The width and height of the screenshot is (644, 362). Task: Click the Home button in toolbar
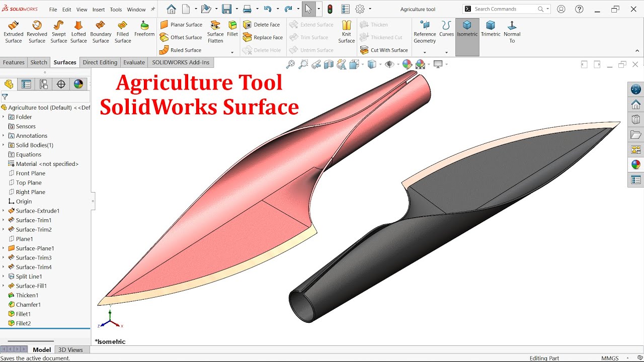coord(171,9)
